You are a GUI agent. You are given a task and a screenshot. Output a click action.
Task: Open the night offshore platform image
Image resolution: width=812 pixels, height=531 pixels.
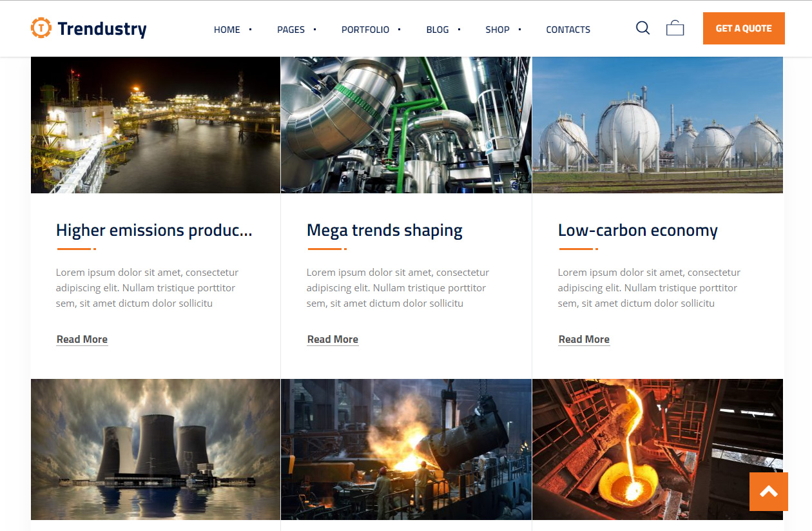coord(155,125)
